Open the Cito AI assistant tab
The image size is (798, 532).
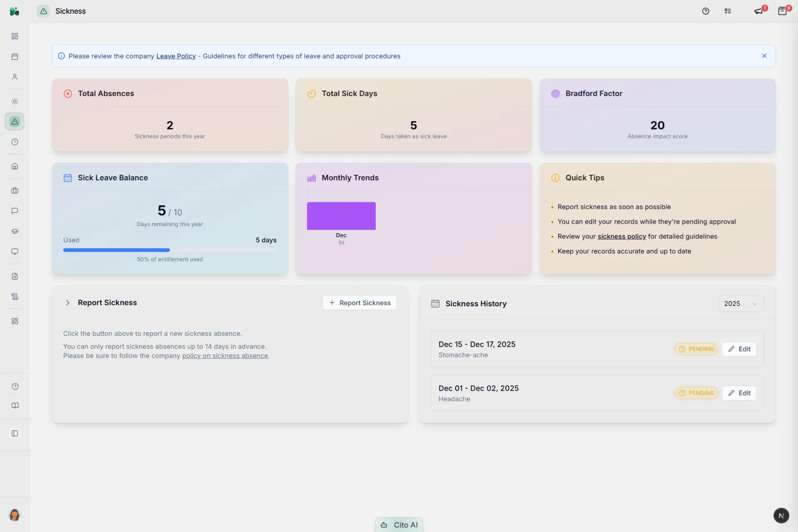(399, 525)
